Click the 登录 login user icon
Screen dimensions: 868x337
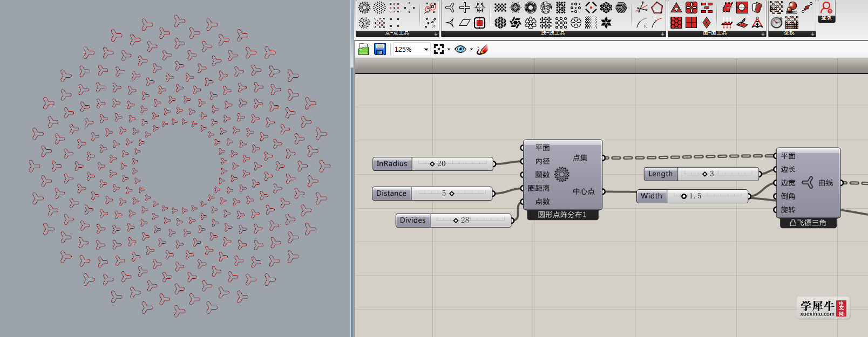pos(826,11)
